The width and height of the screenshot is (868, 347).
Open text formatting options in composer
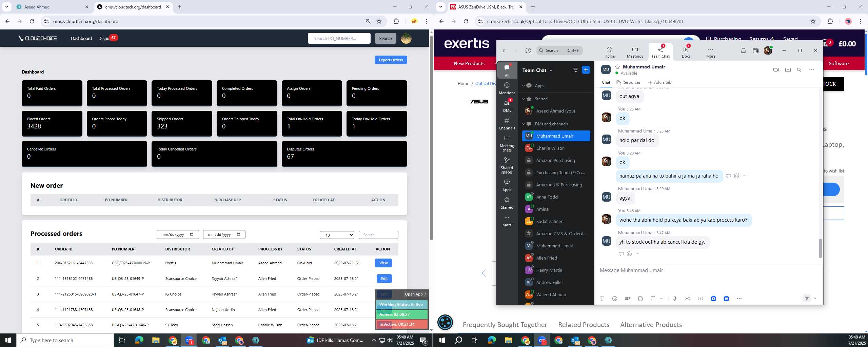coord(601,299)
